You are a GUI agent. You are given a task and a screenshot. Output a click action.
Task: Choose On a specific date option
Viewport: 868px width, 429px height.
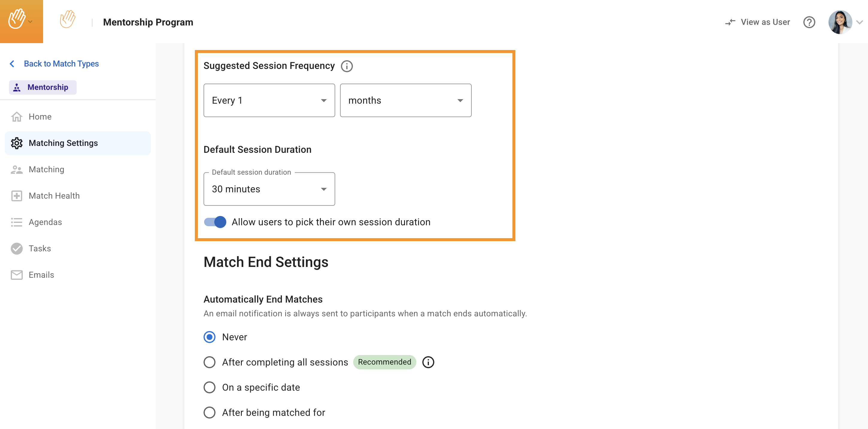pos(209,387)
